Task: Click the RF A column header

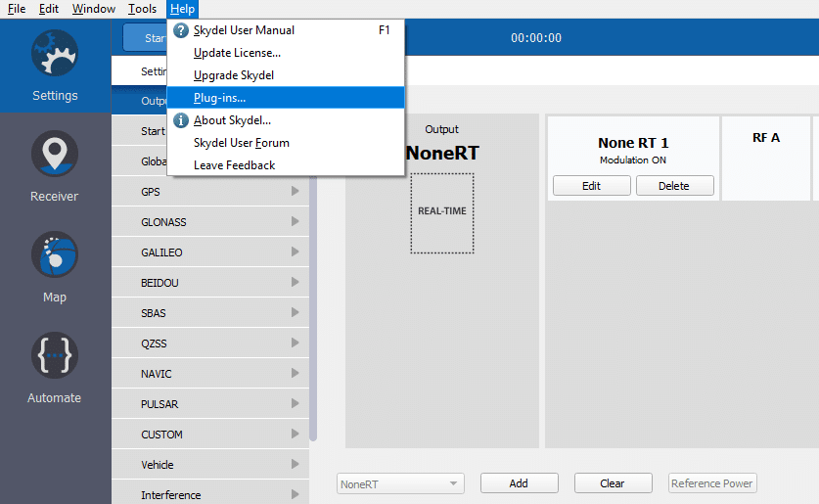Action: [766, 137]
